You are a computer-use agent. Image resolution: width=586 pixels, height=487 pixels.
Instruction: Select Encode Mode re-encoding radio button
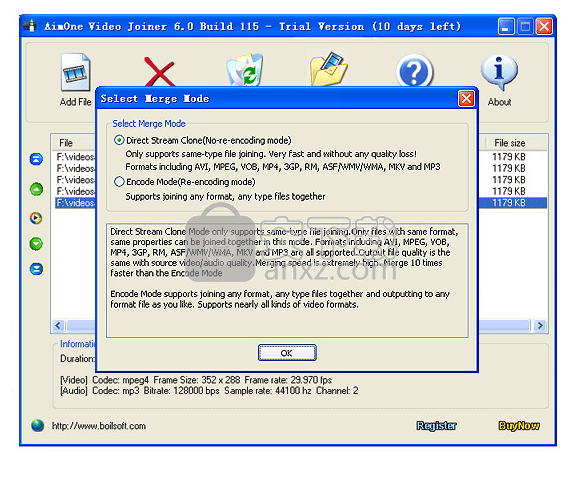click(119, 182)
